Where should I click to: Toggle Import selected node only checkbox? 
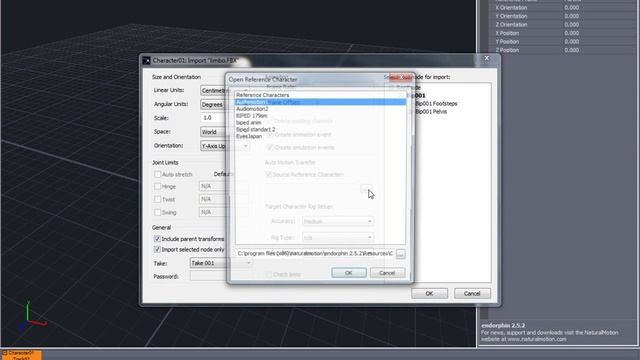pyautogui.click(x=157, y=249)
